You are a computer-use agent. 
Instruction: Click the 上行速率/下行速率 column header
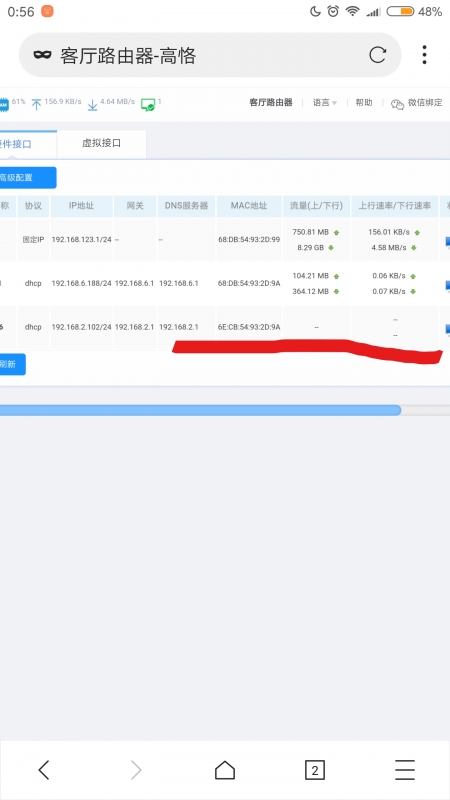point(395,206)
